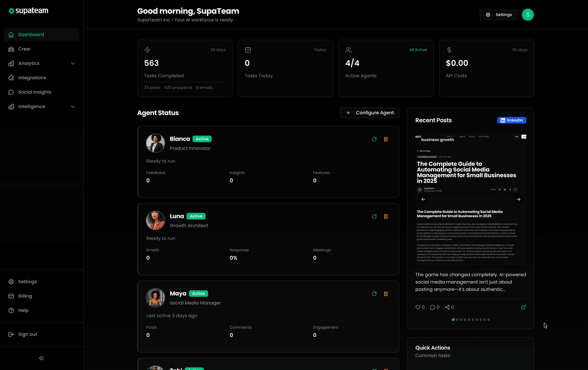Select the second carousel pagination dot
Viewport: 588px width, 370px height.
[x=457, y=319]
